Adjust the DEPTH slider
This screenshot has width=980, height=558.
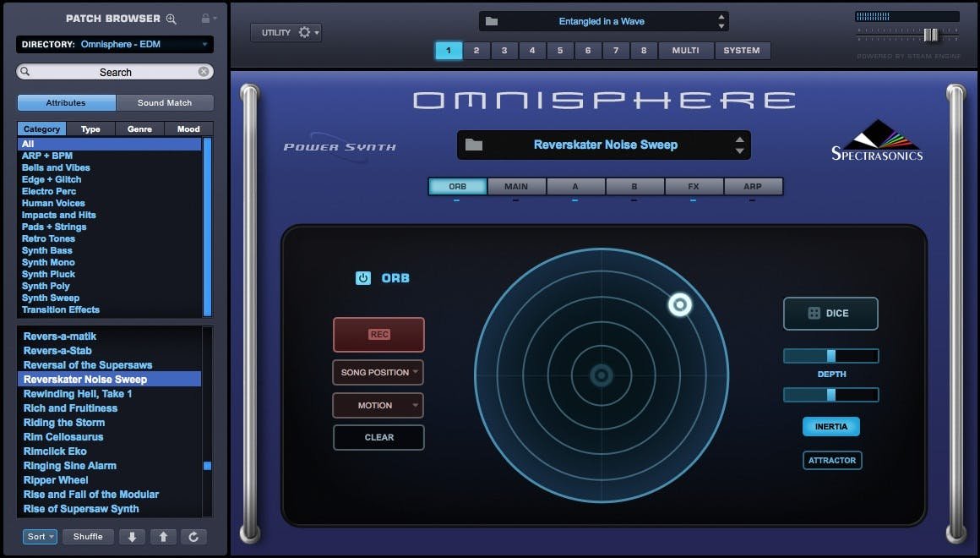click(830, 355)
